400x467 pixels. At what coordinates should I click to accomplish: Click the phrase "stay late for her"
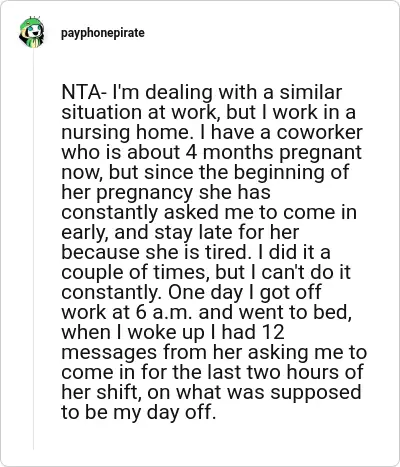tap(227, 233)
